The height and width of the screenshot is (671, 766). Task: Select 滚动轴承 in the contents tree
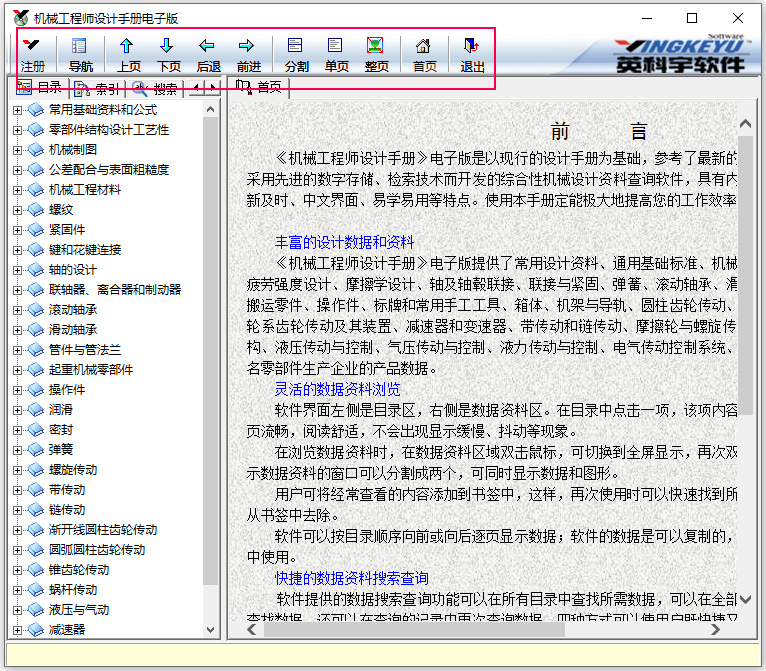73,310
